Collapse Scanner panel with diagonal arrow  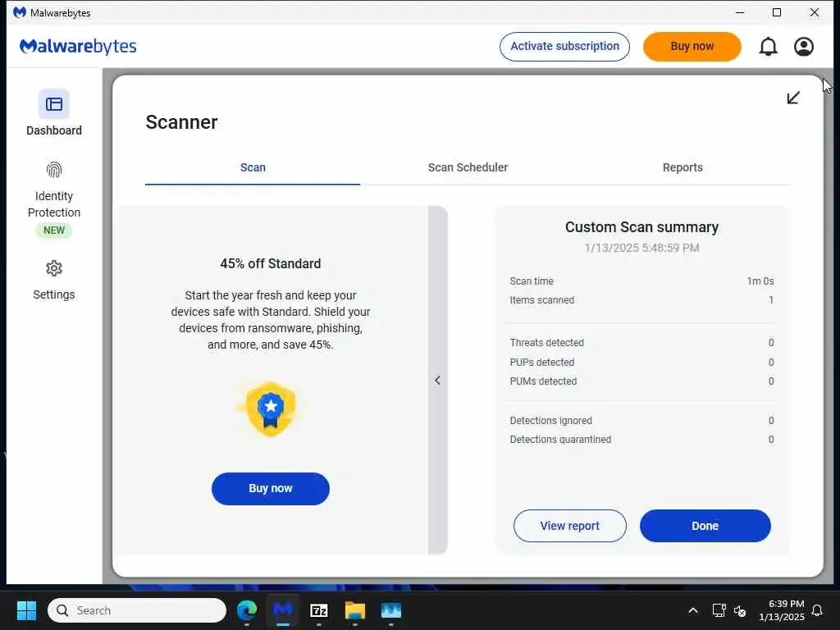pos(793,98)
